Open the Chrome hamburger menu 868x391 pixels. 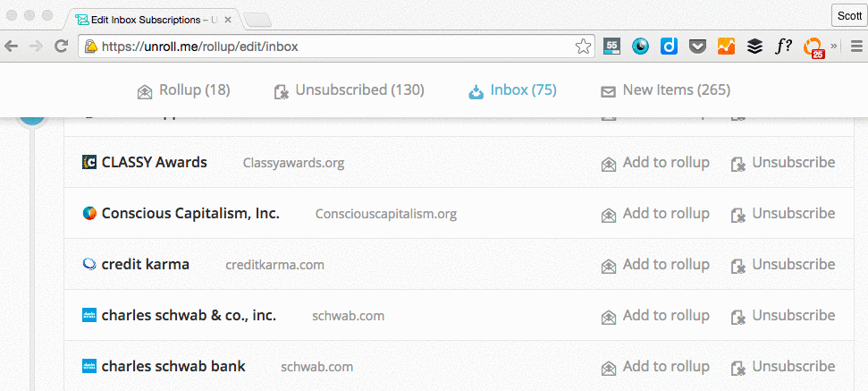856,47
